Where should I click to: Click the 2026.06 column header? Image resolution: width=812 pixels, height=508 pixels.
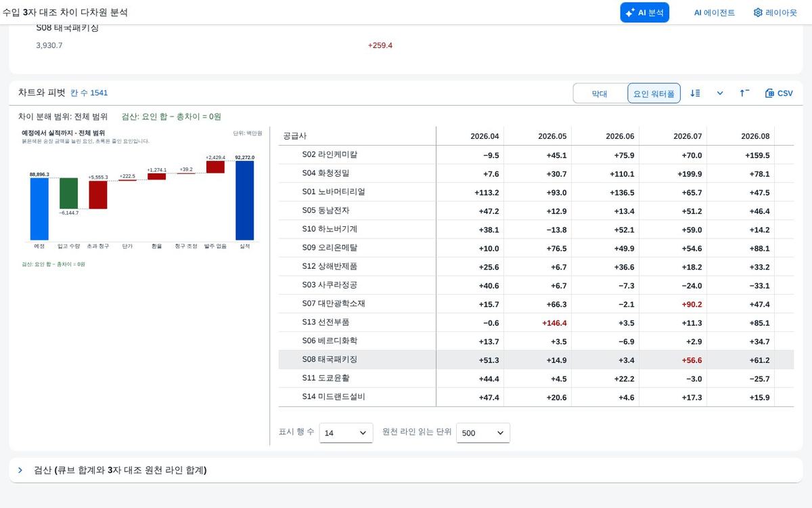pos(606,136)
